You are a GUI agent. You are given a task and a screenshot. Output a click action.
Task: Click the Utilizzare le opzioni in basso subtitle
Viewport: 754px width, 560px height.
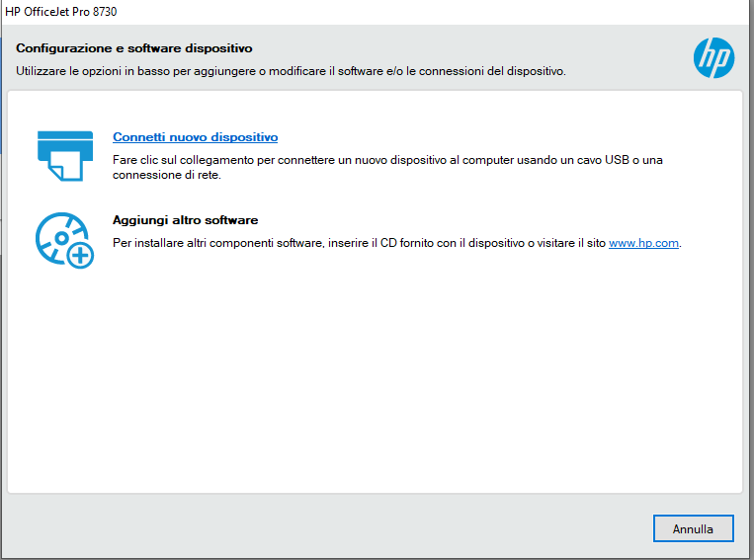(291, 71)
